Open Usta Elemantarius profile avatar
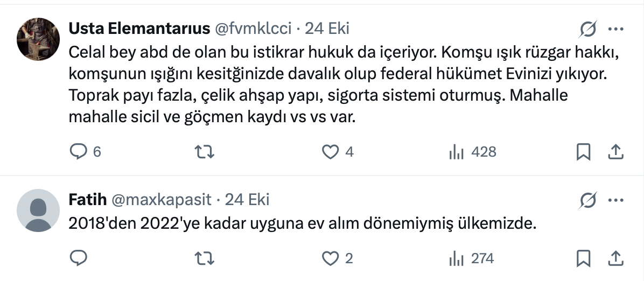This screenshot has height=281, width=644. tap(38, 39)
